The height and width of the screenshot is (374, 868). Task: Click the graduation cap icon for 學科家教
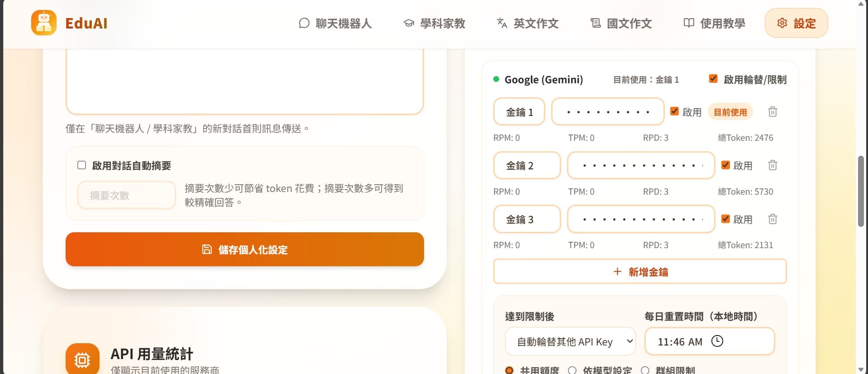(x=409, y=23)
